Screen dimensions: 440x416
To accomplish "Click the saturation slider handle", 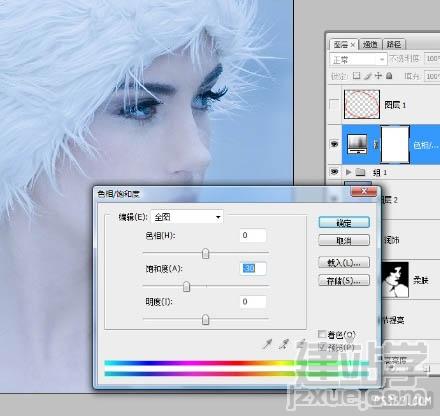I will [x=187, y=286].
